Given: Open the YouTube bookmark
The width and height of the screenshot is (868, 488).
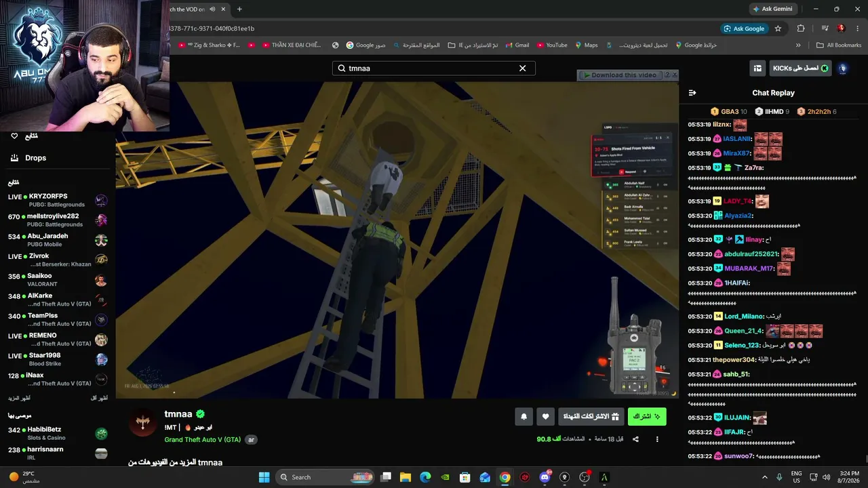Looking at the screenshot, I should (x=552, y=45).
